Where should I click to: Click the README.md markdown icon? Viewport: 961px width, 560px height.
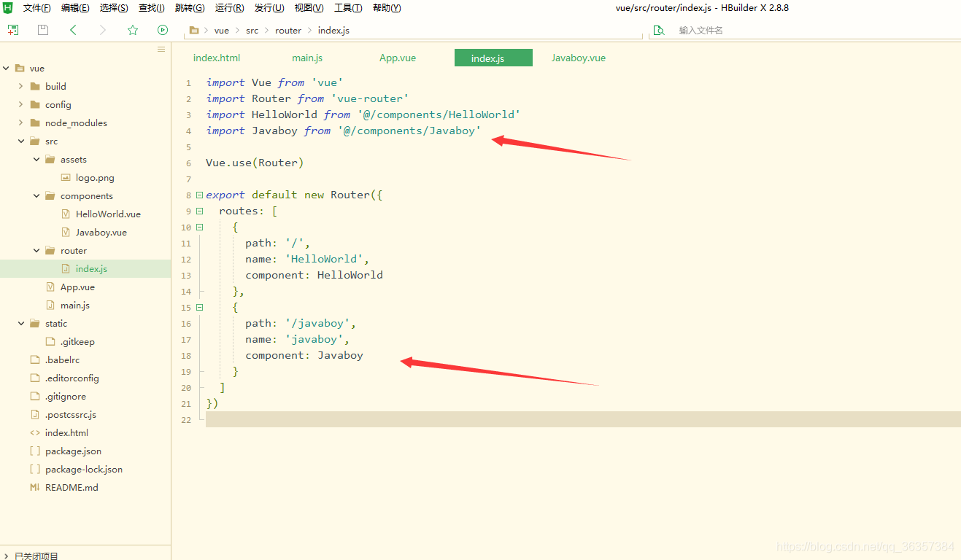coord(34,487)
